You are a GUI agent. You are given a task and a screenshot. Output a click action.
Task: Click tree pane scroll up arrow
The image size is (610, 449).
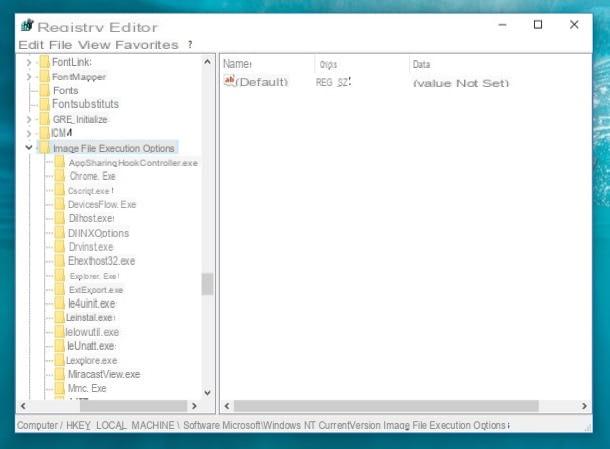point(207,61)
